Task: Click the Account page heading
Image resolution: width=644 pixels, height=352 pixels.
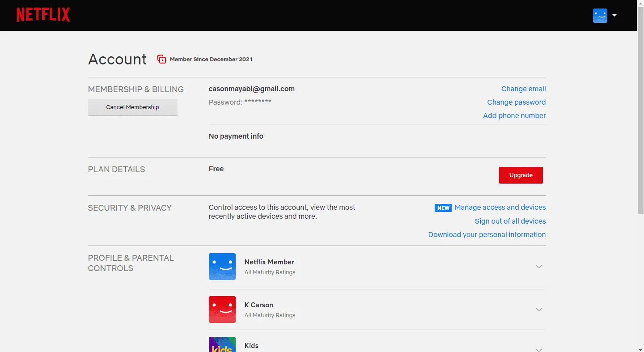Action: tap(117, 59)
